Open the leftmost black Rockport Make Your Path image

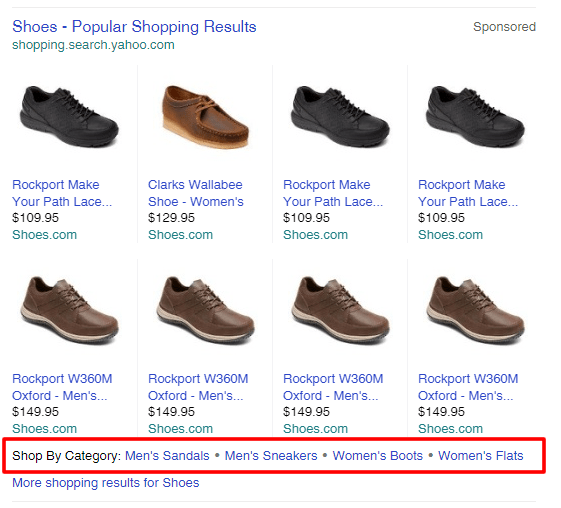click(69, 116)
